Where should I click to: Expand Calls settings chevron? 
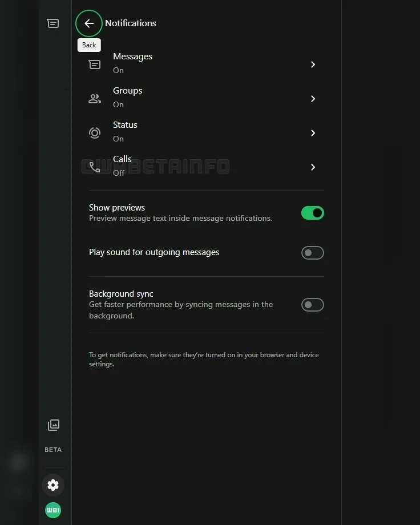313,167
